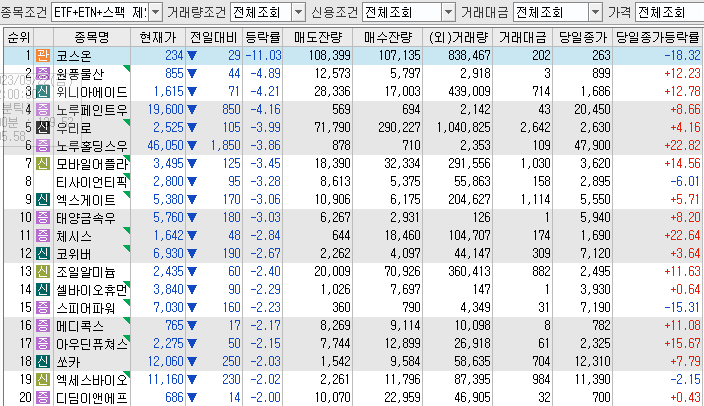This screenshot has height=406, width=704.
Task: Sort by the 매도잔량 column header
Action: pos(318,37)
